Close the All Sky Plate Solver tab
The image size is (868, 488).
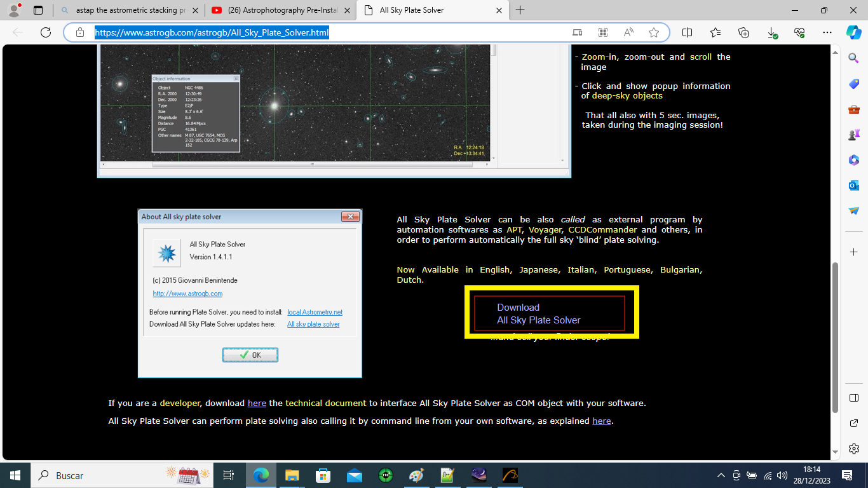[x=498, y=10]
